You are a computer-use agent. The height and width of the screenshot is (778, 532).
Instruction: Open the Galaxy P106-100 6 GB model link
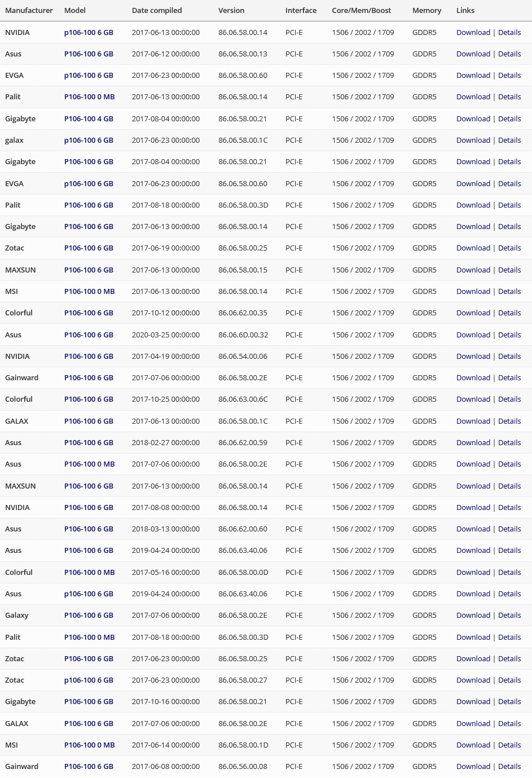(89, 615)
